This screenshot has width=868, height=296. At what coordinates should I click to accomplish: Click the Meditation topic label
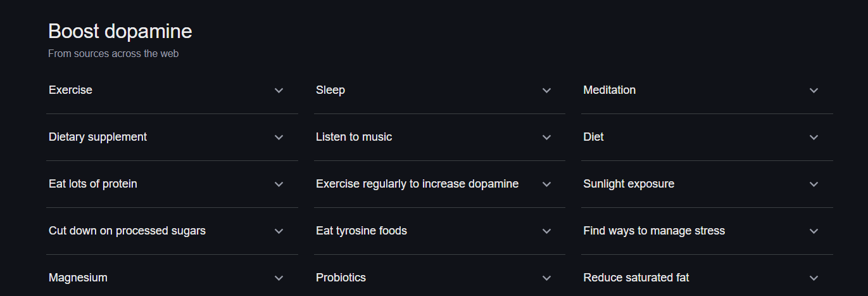pyautogui.click(x=609, y=90)
